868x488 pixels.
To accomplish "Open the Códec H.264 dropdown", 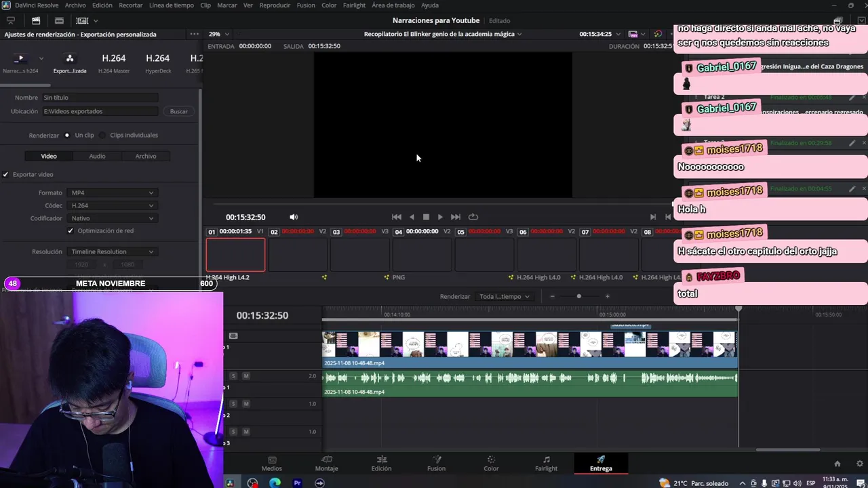I will [113, 205].
